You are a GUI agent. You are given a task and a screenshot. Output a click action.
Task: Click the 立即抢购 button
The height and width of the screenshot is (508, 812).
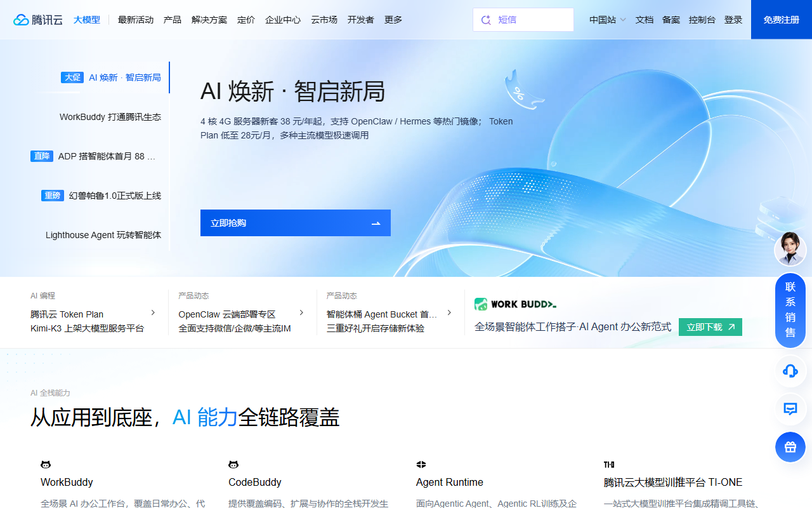pyautogui.click(x=296, y=223)
